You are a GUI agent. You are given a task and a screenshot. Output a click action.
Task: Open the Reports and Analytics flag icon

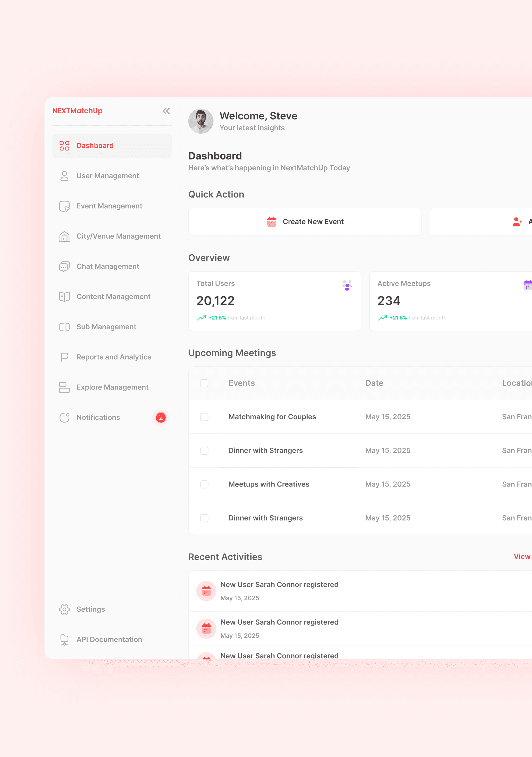coord(64,357)
